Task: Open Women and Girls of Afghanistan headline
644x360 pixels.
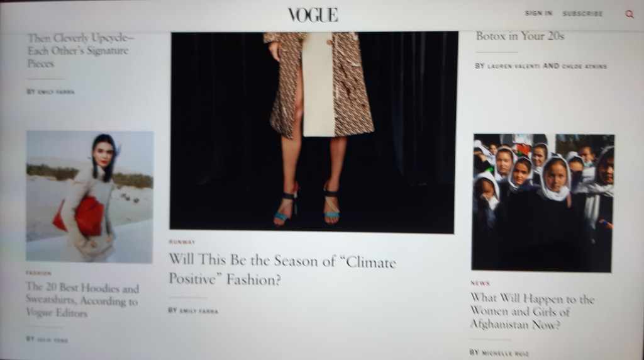Action: [532, 311]
